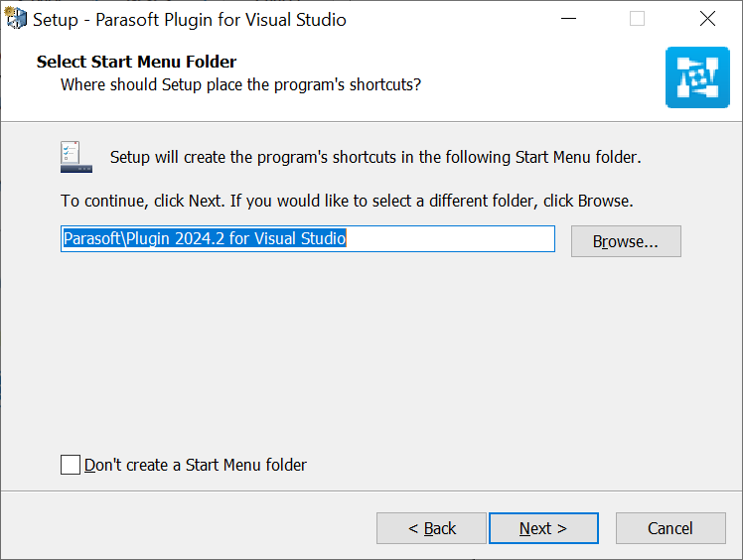Click the window title "Setup - Parasoft Plugin"
This screenshot has height=560, width=743.
(x=190, y=20)
